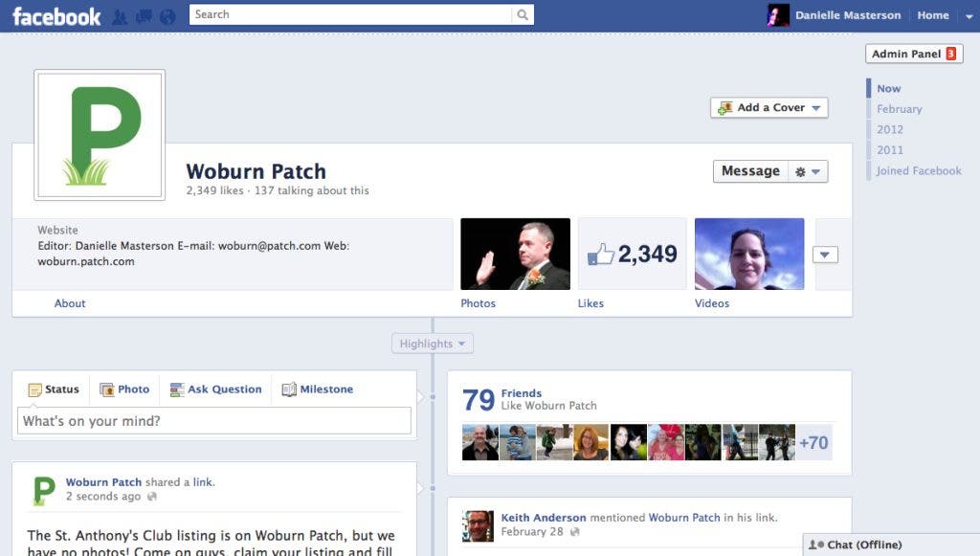Jump to February on the timeline
The width and height of the screenshot is (980, 556).
coord(899,109)
